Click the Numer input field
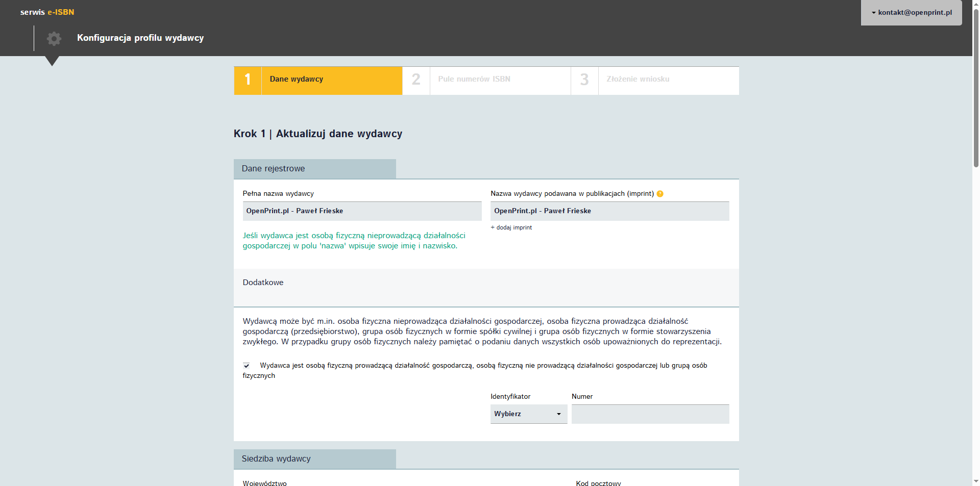The width and height of the screenshot is (980, 486). click(650, 414)
